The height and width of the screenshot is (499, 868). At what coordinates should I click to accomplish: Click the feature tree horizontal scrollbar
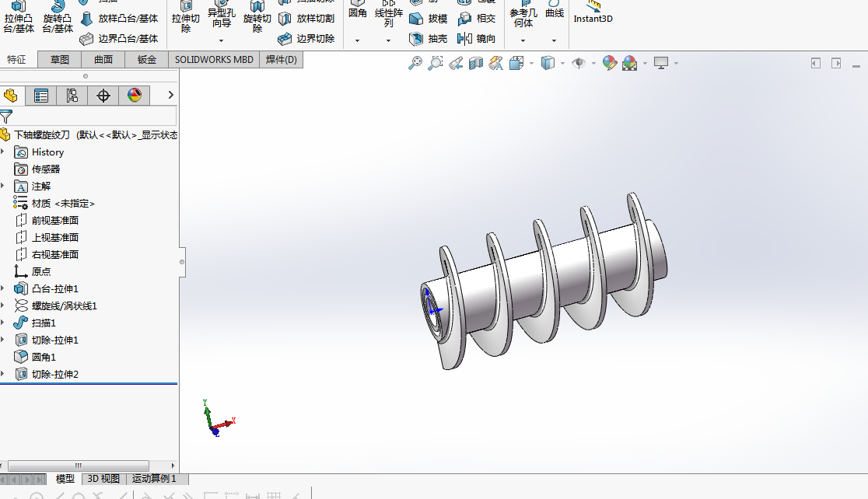click(x=78, y=466)
